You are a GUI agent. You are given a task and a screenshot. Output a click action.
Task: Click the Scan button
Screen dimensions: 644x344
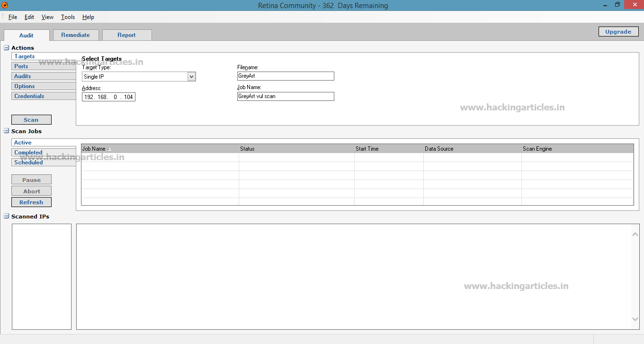[31, 120]
